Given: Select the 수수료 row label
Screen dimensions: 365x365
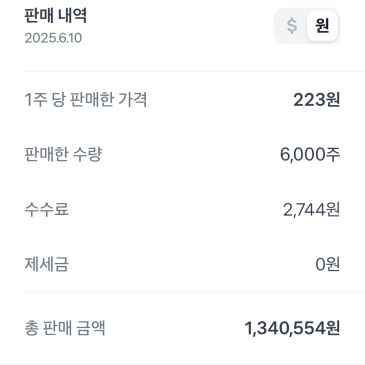Looking at the screenshot, I should (47, 209).
